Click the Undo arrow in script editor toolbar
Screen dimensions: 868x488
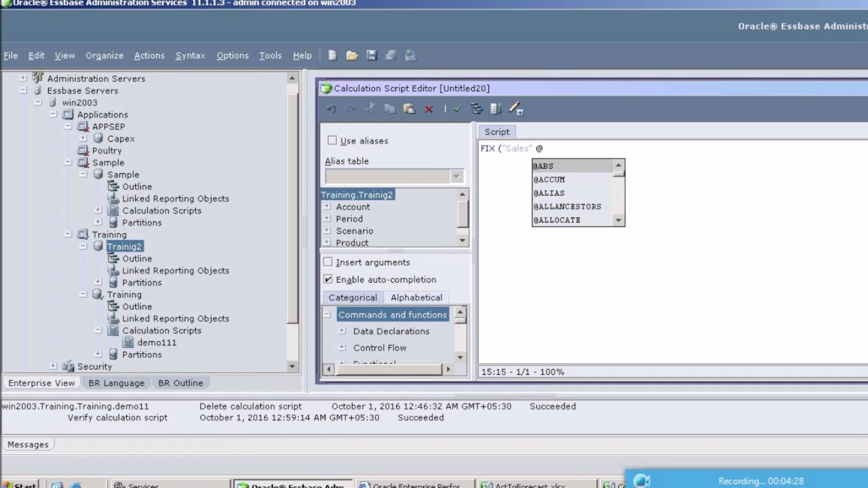click(x=332, y=109)
